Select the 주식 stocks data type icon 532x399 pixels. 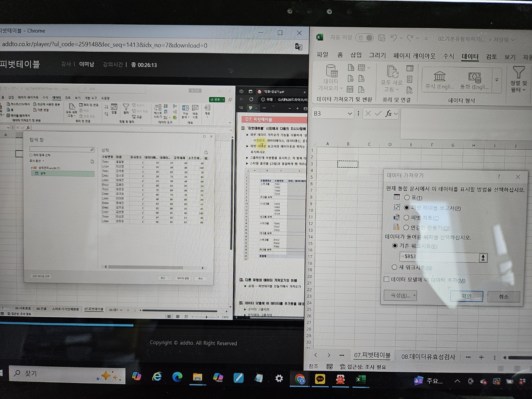coord(440,76)
